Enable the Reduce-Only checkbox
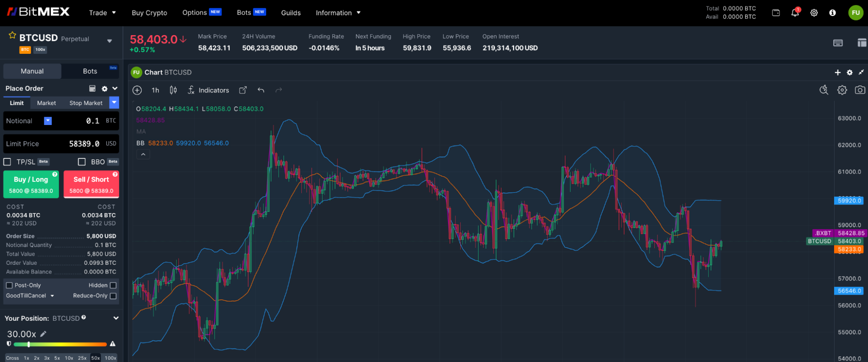 [x=113, y=296]
